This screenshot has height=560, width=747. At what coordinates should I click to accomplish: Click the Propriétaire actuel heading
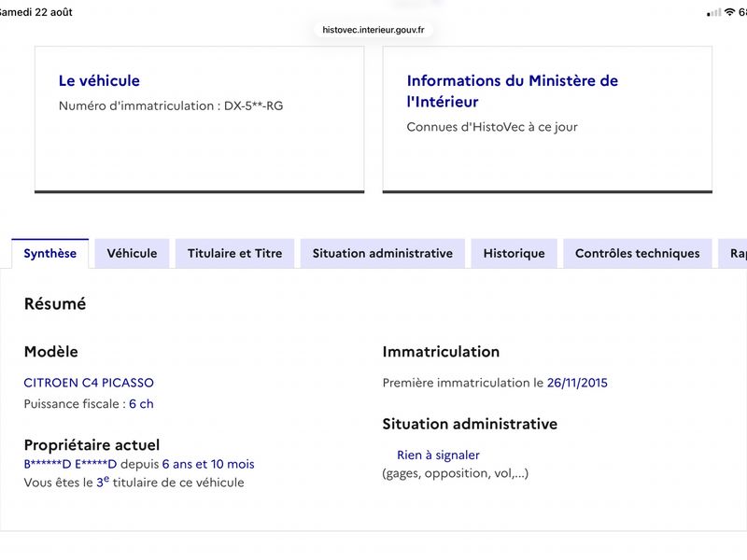click(x=92, y=445)
